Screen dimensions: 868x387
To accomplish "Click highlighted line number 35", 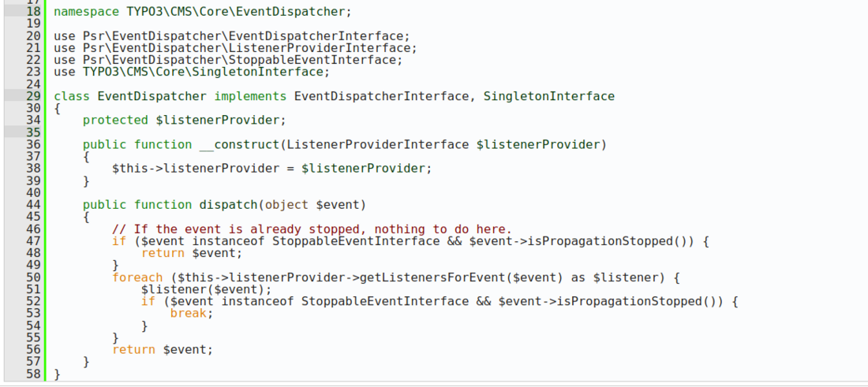I will click(33, 132).
